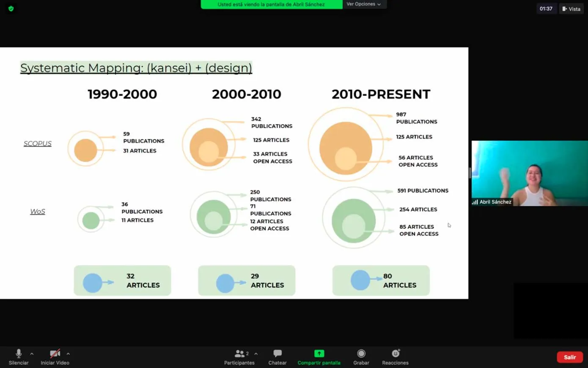Click the divider handle beside shared screen
Screen dimensions: 588x368
[470, 173]
